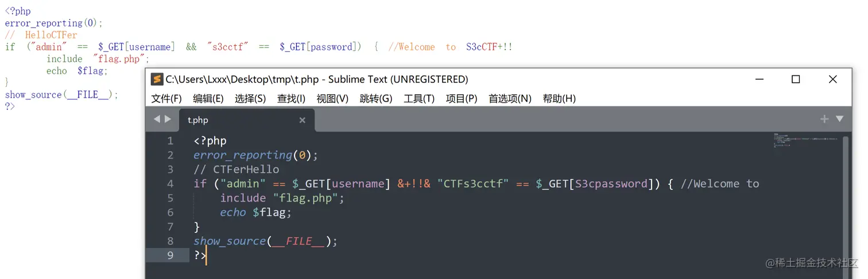This screenshot has height=279, width=868.
Task: Click include "flag.php"; in the Sublime editor
Action: click(x=282, y=198)
